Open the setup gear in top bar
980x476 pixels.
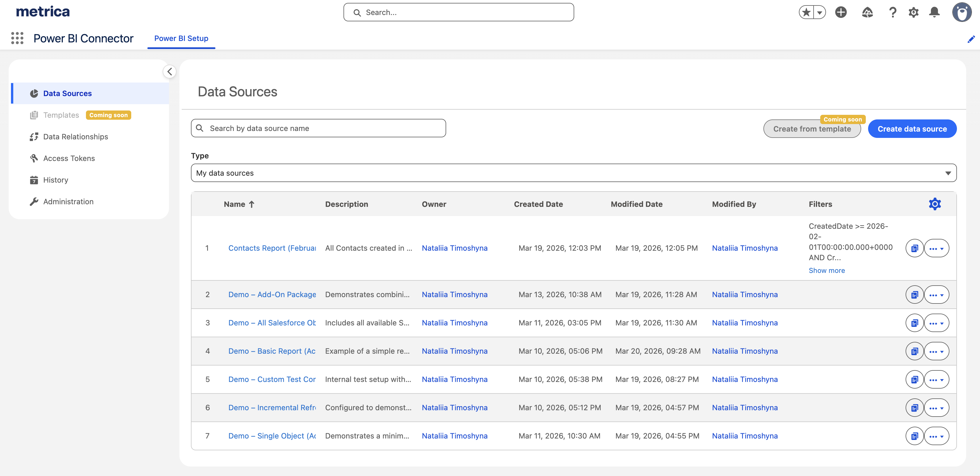pos(913,12)
